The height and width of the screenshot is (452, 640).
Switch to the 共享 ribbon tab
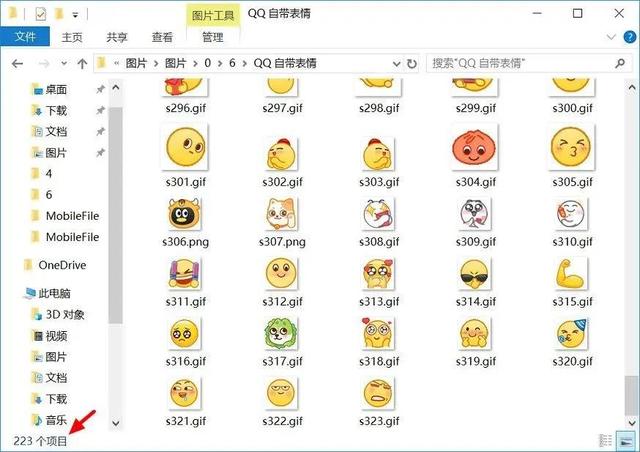(117, 37)
